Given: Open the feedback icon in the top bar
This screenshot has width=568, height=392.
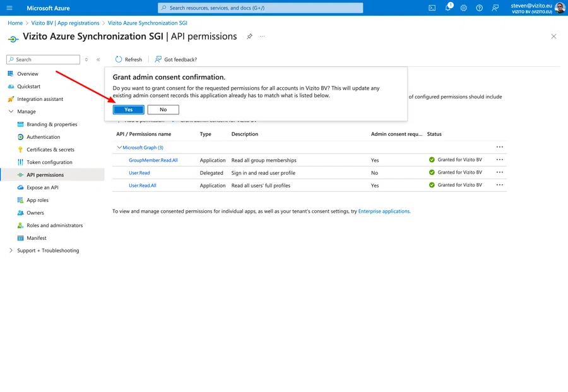Looking at the screenshot, I should pos(495,8).
